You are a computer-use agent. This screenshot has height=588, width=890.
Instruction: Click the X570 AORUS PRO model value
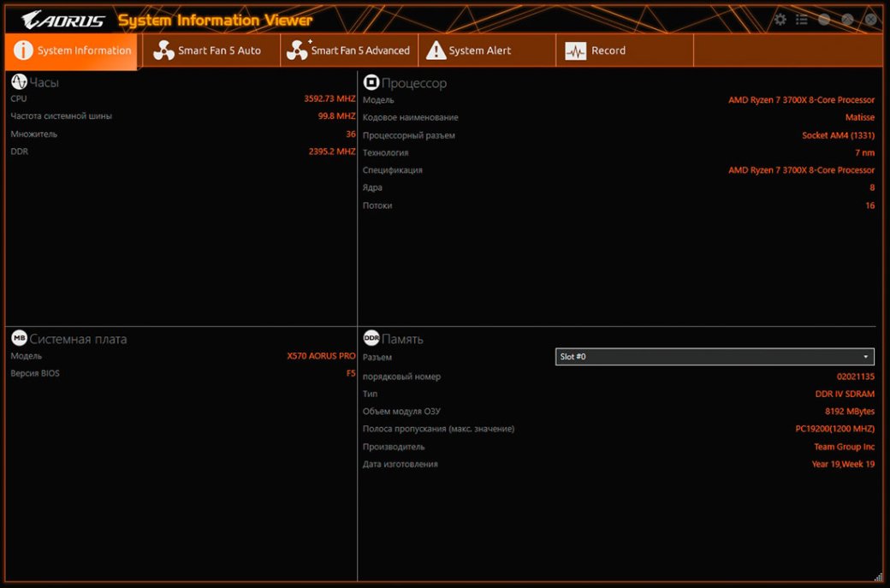[x=321, y=356]
